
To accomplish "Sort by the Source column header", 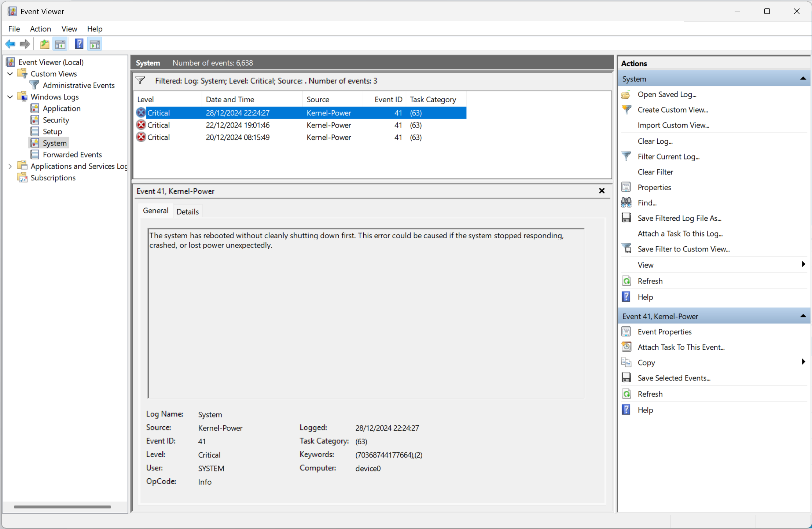I will [x=333, y=99].
